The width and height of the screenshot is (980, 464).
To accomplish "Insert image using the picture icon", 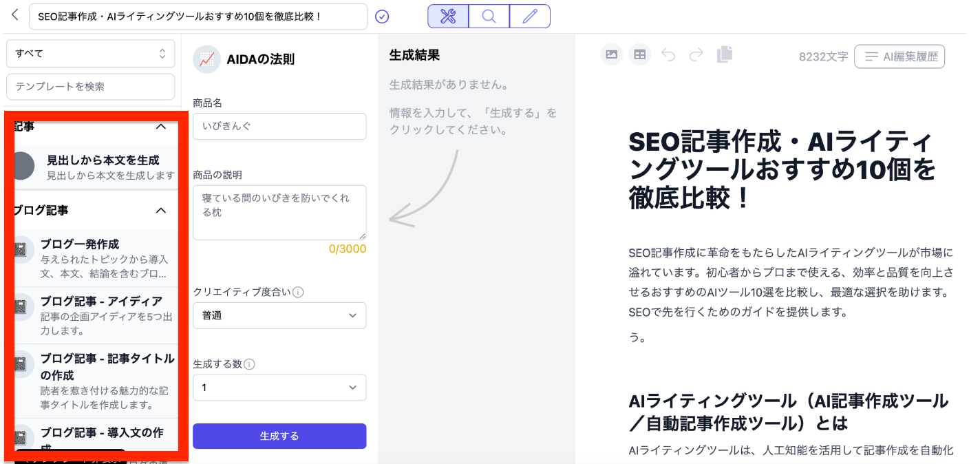I will click(612, 55).
